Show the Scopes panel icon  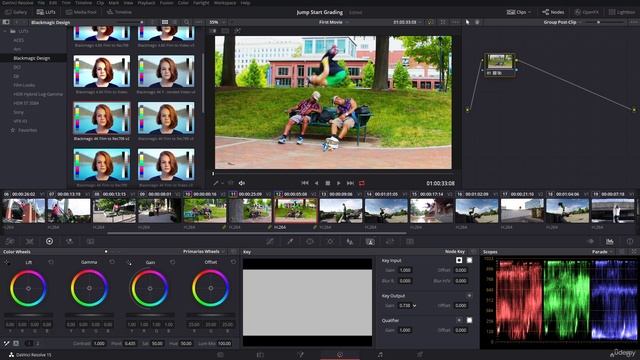pyautogui.click(x=610, y=241)
